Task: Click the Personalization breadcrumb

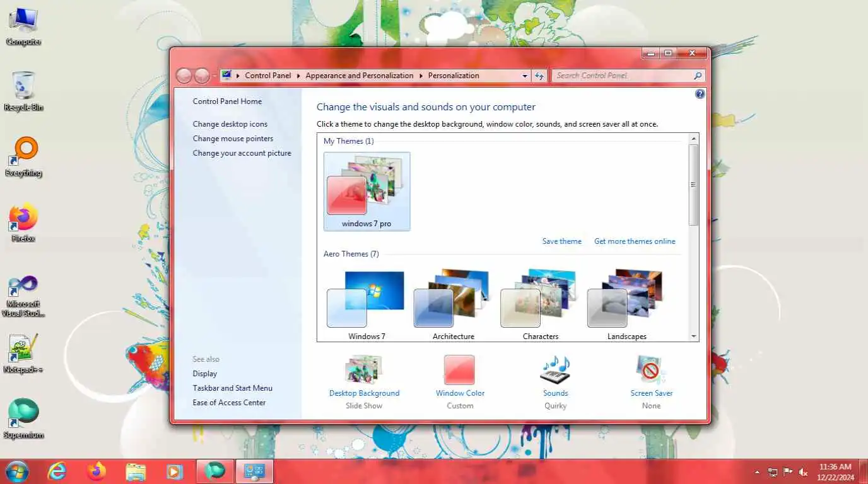Action: 454,76
